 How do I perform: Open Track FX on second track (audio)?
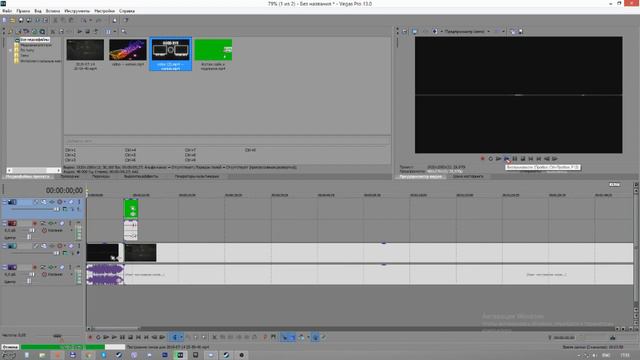tap(51, 223)
